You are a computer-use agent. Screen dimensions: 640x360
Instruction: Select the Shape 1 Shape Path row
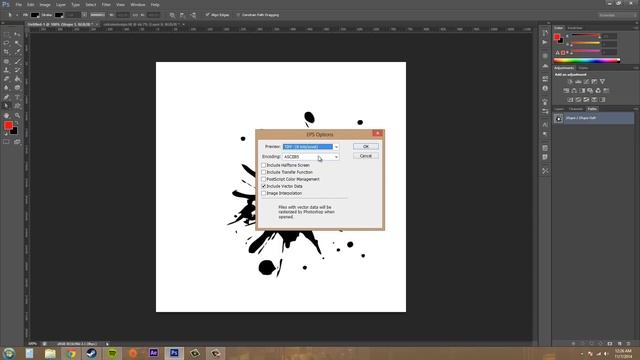tap(593, 118)
